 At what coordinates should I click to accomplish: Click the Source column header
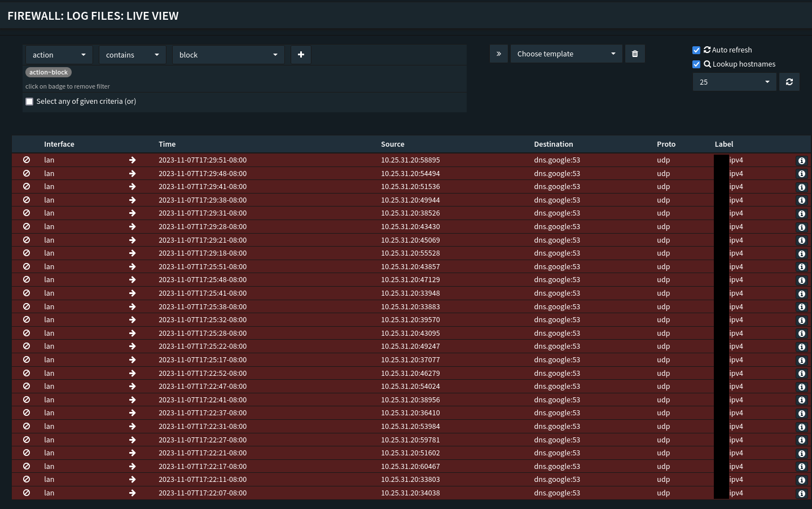(393, 144)
